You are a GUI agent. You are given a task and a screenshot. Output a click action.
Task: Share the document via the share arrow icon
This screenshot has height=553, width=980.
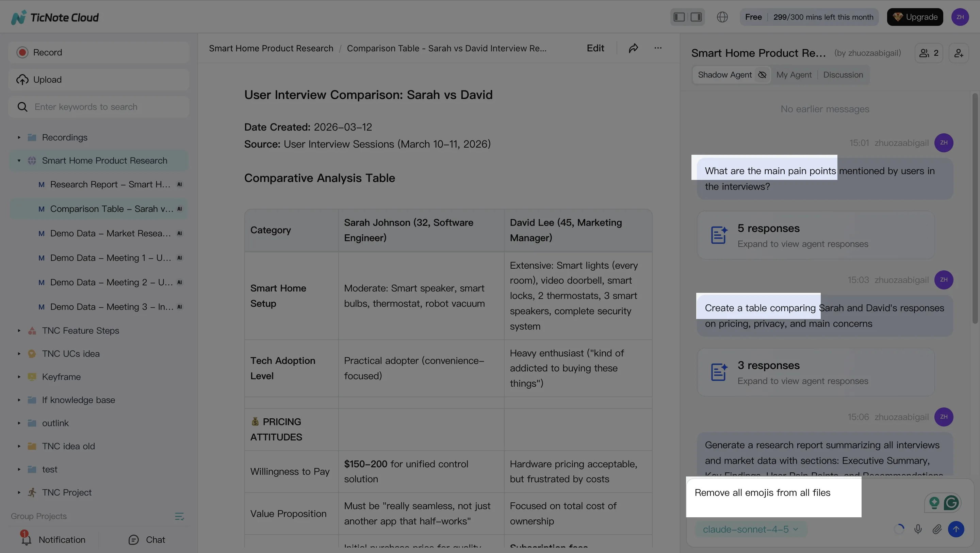633,48
